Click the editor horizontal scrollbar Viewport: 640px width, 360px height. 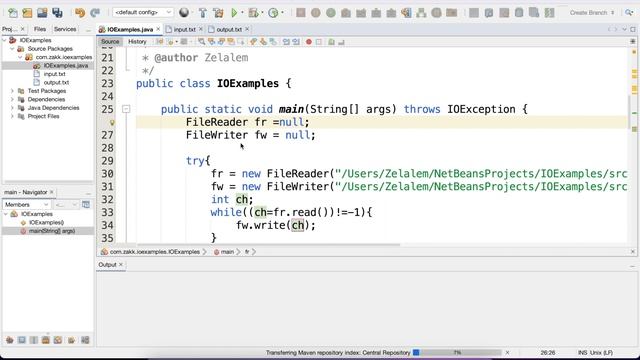pyautogui.click(x=269, y=245)
